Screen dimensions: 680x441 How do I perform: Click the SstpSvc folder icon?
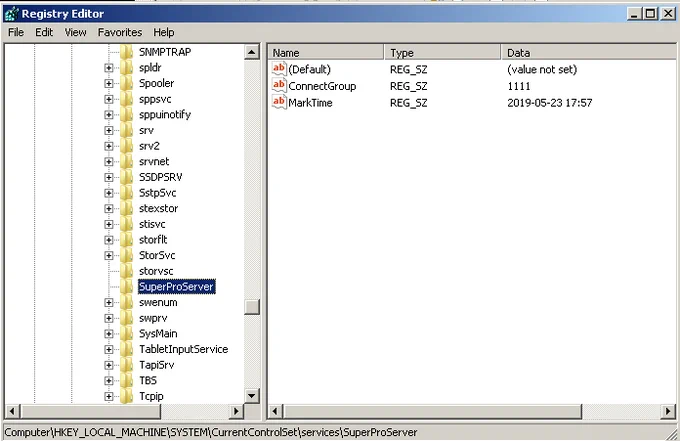(126, 193)
